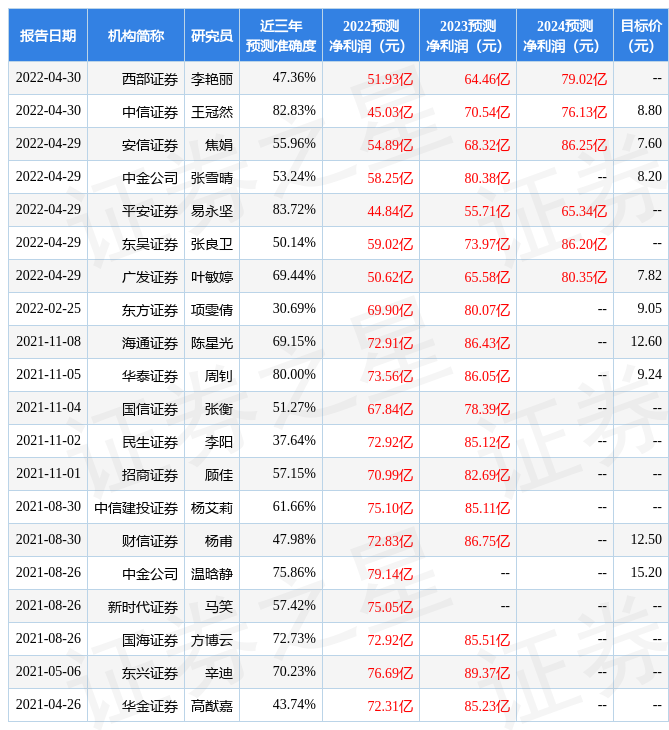669x730 pixels.
Task: Click researcher name 王冠然
Action: click(212, 112)
